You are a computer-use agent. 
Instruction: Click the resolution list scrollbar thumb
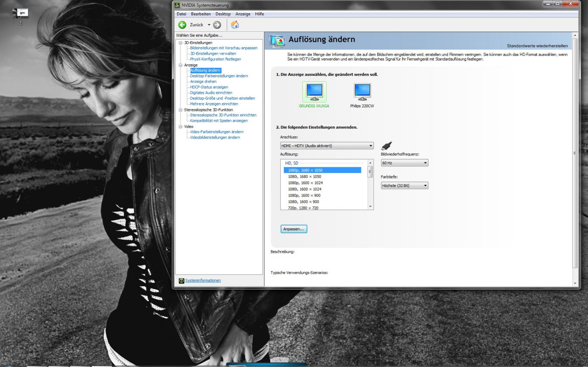[370, 172]
